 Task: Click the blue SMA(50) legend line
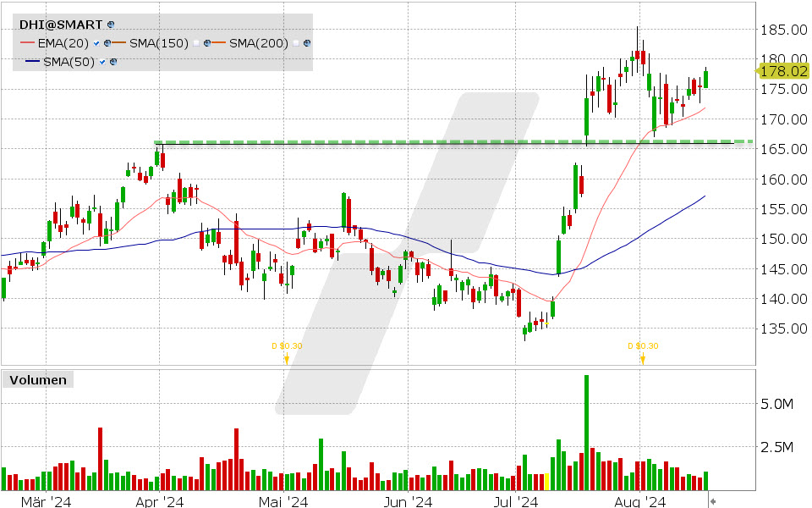tap(33, 61)
